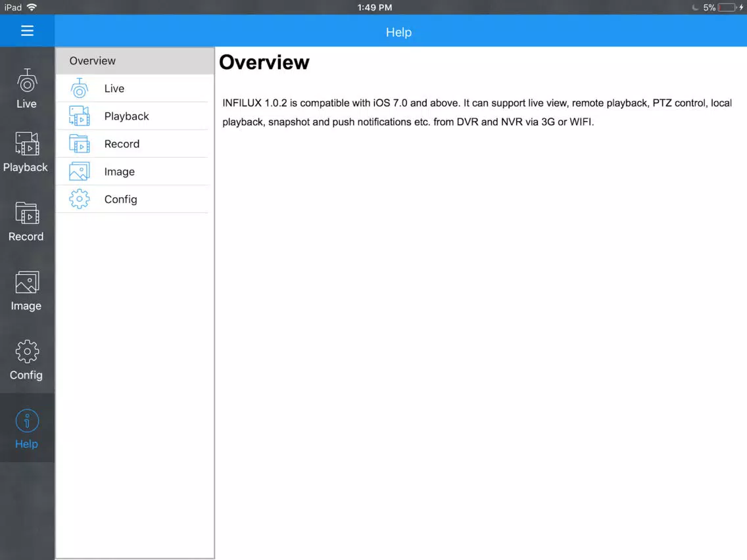Tap the iPad label in status bar

click(13, 7)
